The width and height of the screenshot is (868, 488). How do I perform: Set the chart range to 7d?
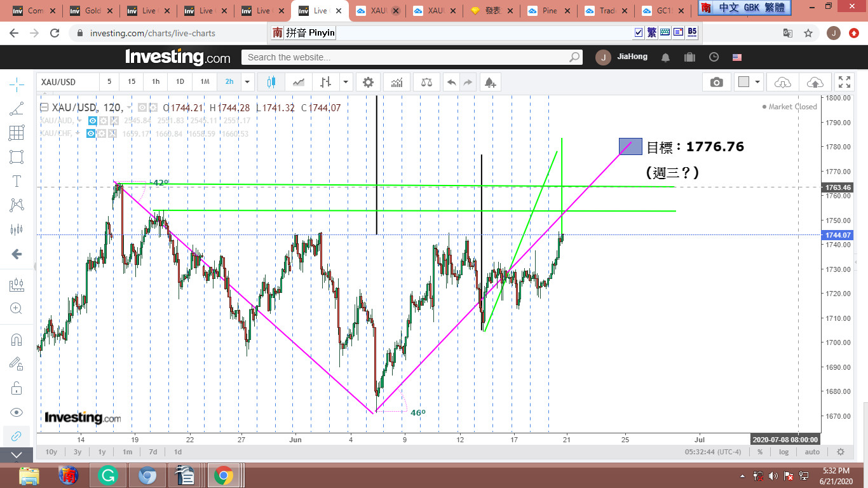pos(153,452)
